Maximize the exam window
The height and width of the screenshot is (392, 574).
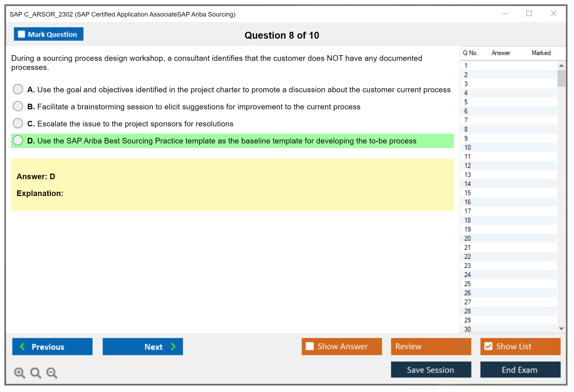[x=529, y=14]
